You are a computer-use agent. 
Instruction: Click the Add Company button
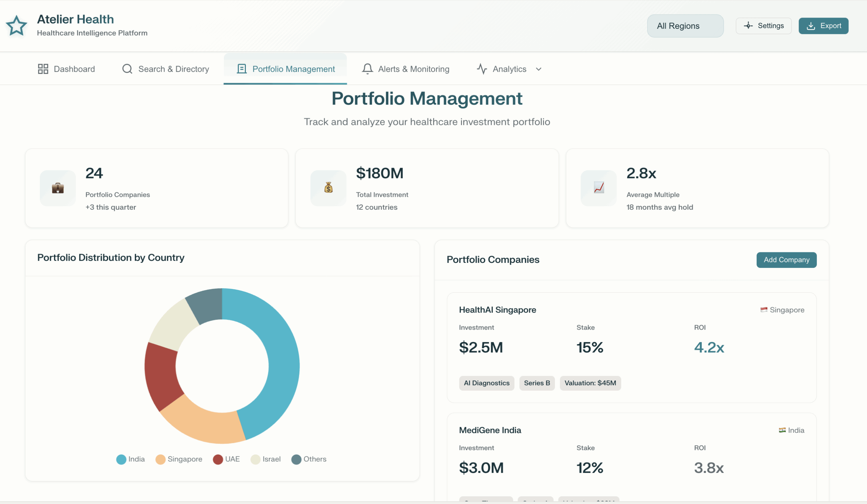pos(786,260)
